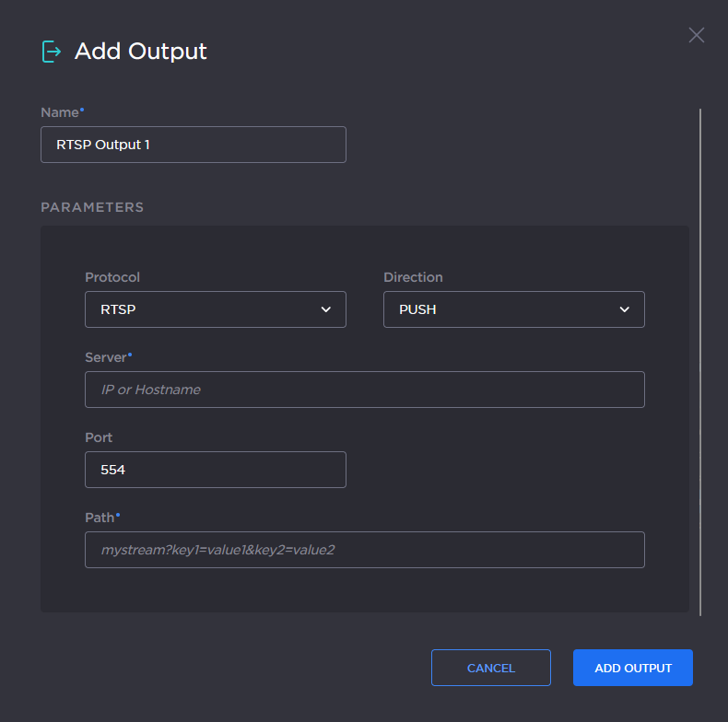Click the PARAMETERS section heading
Screen dimensions: 728x722
tap(92, 207)
